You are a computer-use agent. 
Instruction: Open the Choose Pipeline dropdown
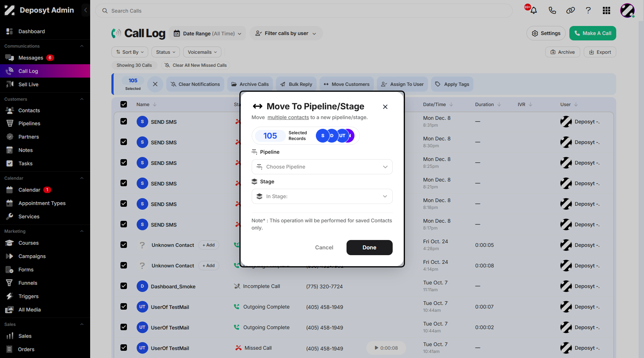[x=322, y=167]
